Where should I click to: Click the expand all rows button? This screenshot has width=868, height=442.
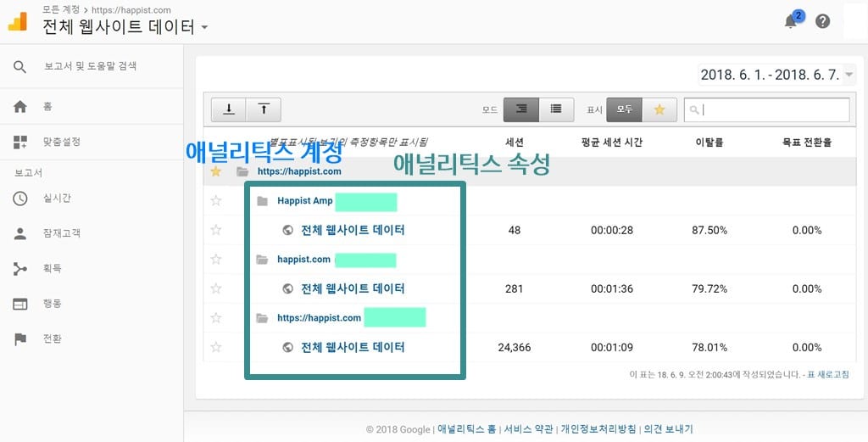[229, 109]
